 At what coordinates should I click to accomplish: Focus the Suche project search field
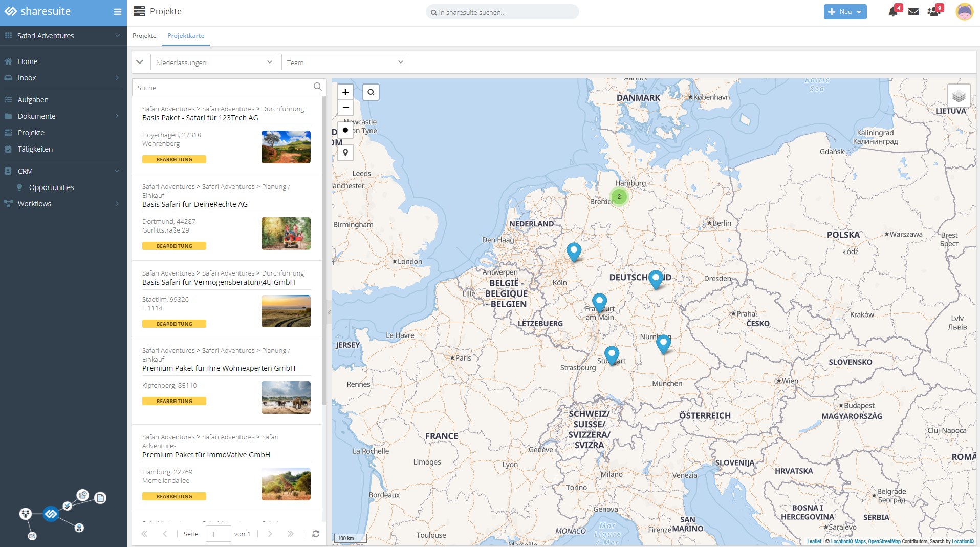click(223, 88)
